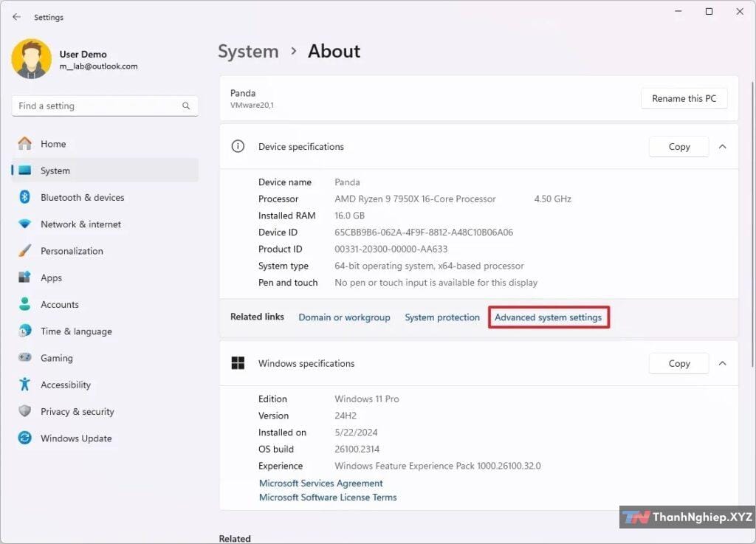Click the Gaming controller icon

point(24,357)
